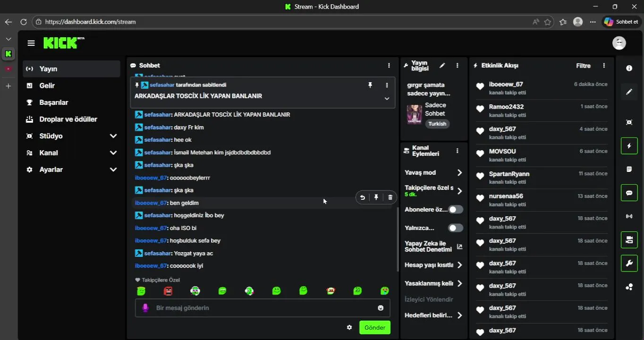This screenshot has height=340, width=644.
Task: Open the Sohbet panel three-dot menu
Action: (x=389, y=66)
